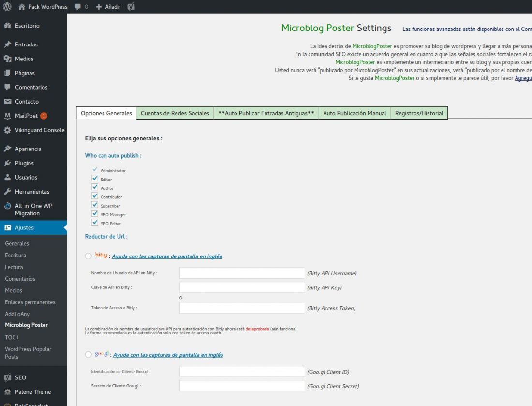Click the Bitly API Username field
532x406 pixels.
point(242,273)
